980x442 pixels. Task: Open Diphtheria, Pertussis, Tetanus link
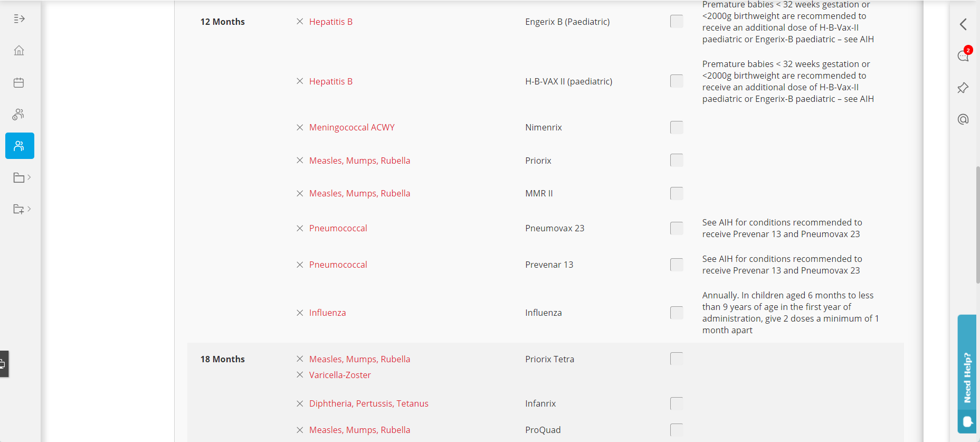tap(368, 403)
